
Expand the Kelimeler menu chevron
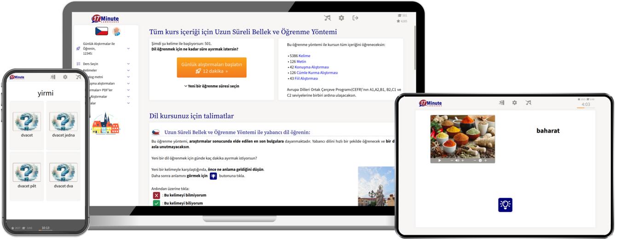[128, 70]
